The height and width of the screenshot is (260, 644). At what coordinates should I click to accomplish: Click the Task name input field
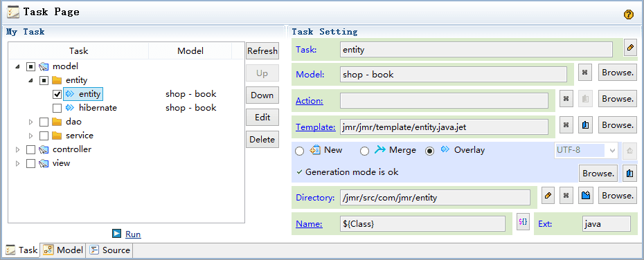click(x=476, y=50)
